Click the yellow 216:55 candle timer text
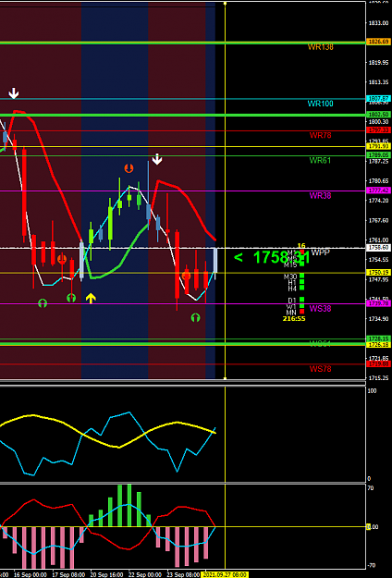392x578 pixels. pyautogui.click(x=294, y=318)
